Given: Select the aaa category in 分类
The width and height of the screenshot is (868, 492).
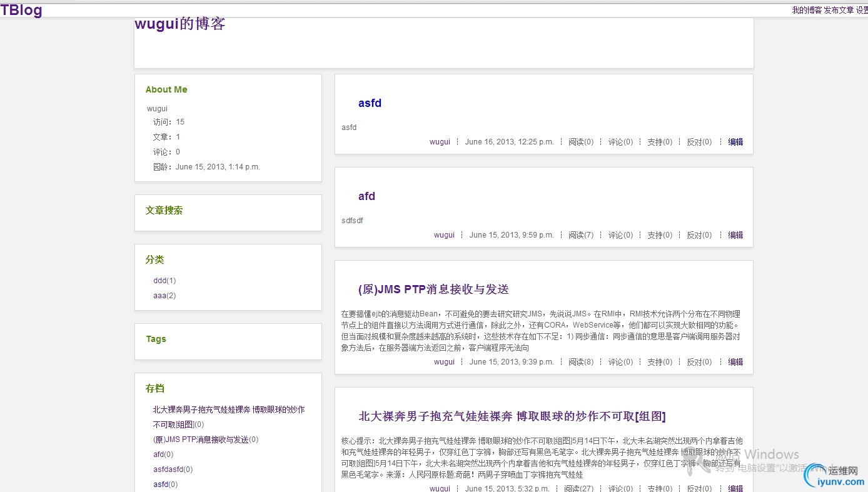Looking at the screenshot, I should point(159,296).
